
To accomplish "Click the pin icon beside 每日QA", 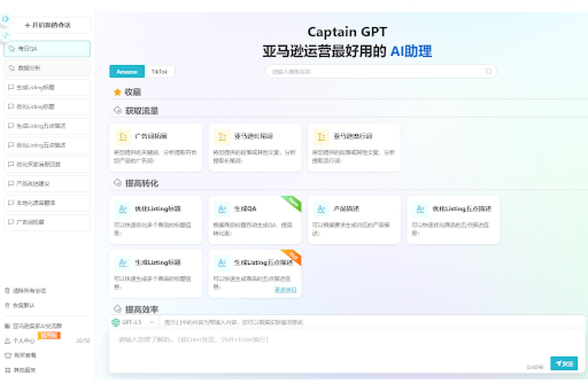I will pyautogui.click(x=12, y=49).
